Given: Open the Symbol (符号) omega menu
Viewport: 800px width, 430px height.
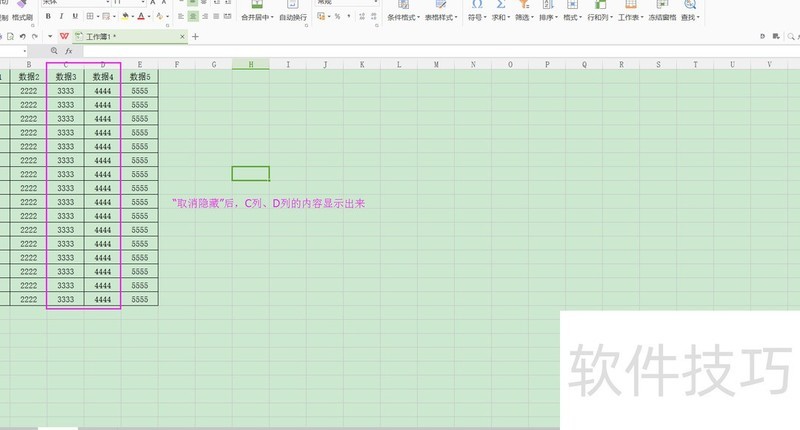Looking at the screenshot, I should tap(477, 11).
